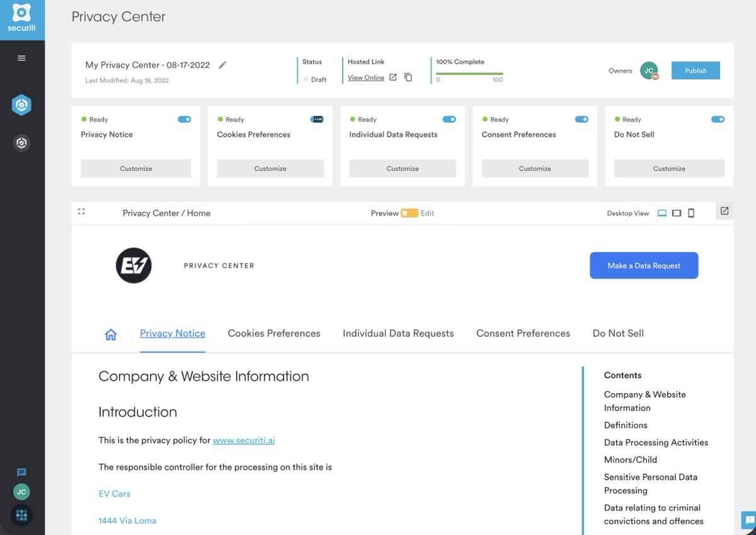The image size is (756, 535).
Task: Copy the hosted link icon
Action: [x=408, y=78]
